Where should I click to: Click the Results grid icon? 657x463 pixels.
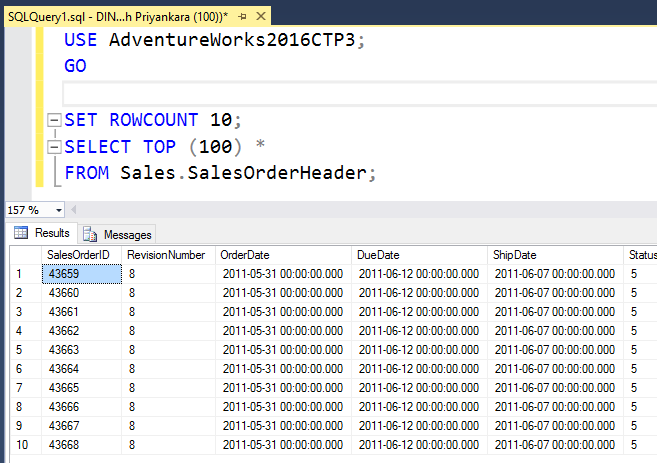point(21,233)
